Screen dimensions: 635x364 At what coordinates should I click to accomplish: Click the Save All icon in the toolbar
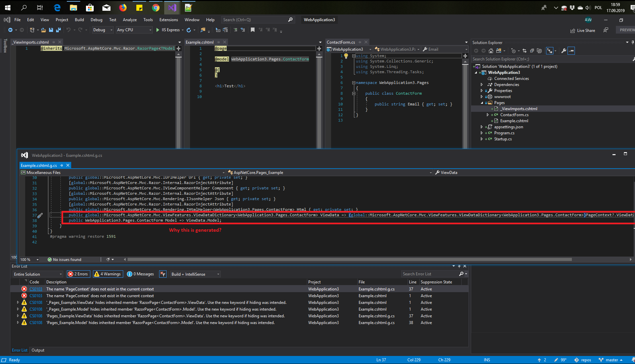pyautogui.click(x=59, y=30)
